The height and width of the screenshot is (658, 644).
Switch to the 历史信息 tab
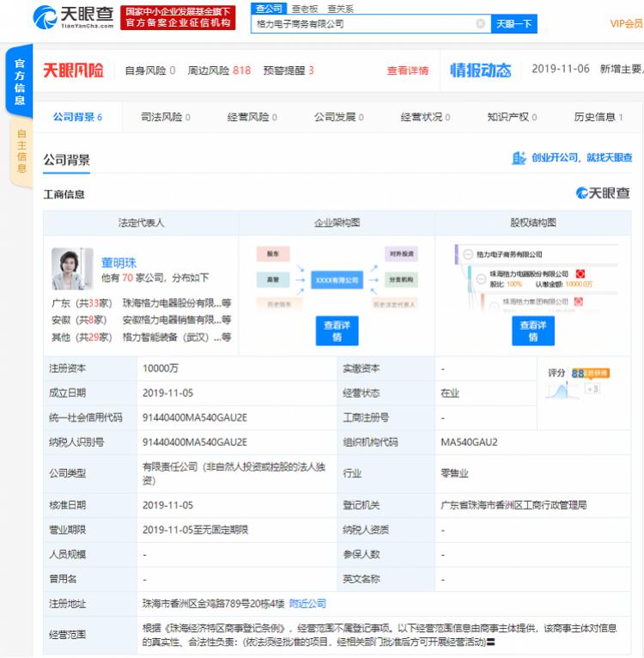pos(598,117)
